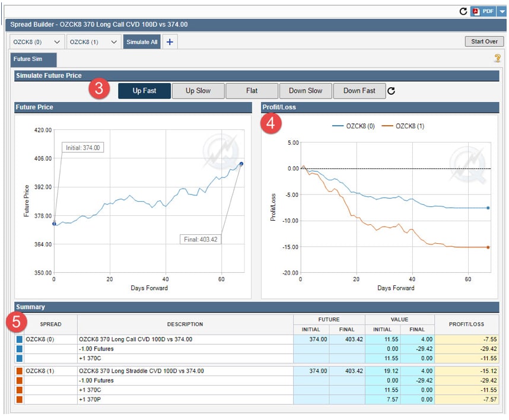Click the final price point on Future Price chart

click(241, 164)
